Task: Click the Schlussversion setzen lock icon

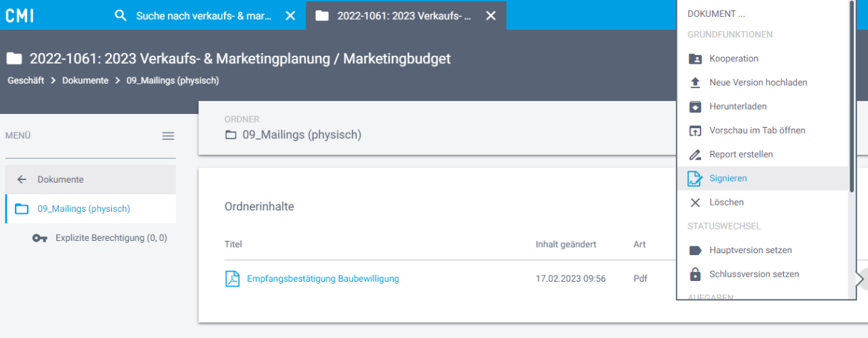Action: tap(695, 274)
